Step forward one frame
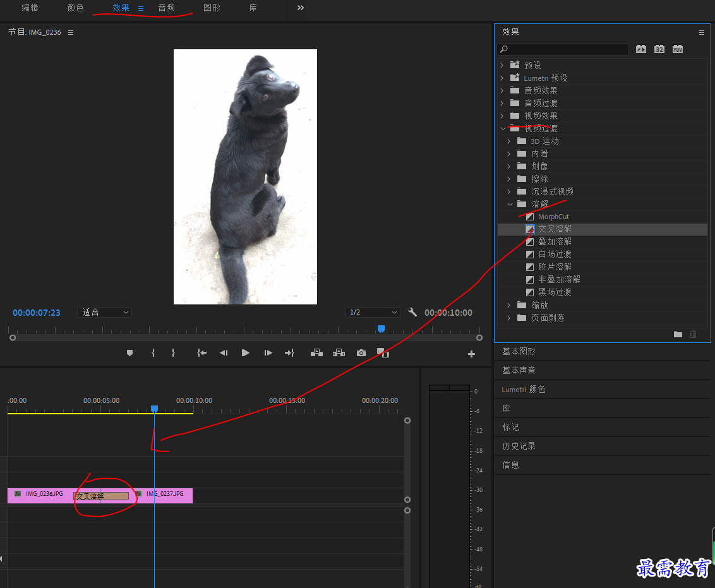Screen dimensions: 715x588 [x=268, y=353]
